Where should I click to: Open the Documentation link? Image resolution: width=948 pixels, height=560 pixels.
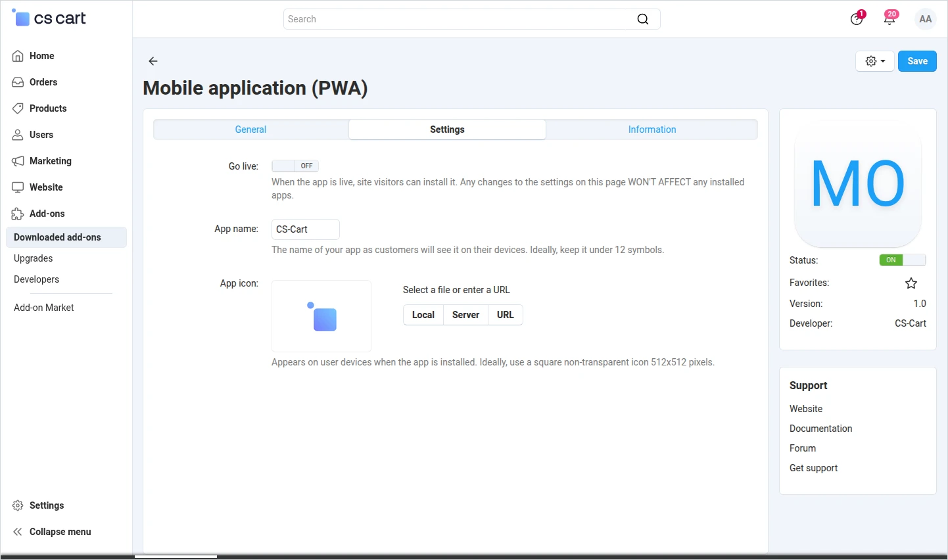[x=820, y=429]
